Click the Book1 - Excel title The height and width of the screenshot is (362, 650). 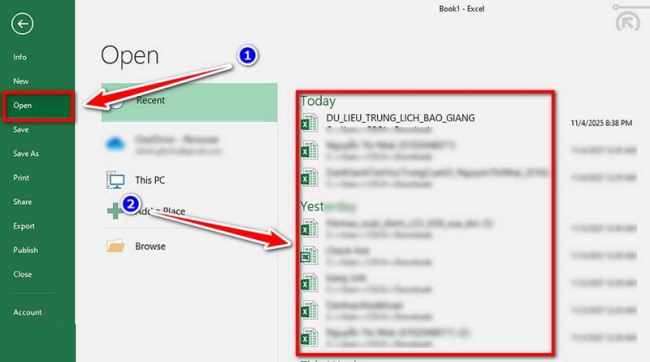click(461, 9)
